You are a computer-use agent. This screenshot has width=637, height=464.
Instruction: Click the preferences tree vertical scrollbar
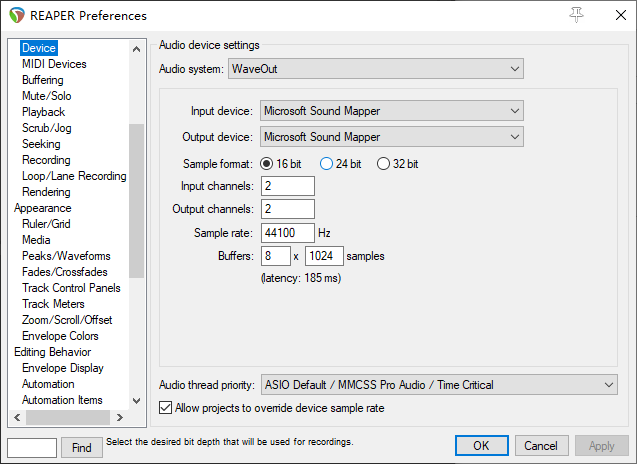[x=136, y=200]
